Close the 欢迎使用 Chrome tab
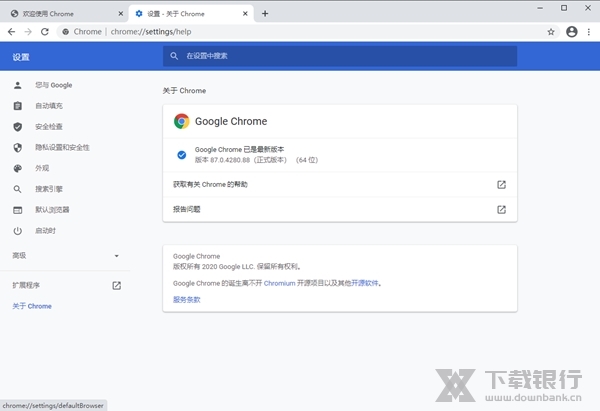This screenshot has width=600, height=411. (x=121, y=14)
